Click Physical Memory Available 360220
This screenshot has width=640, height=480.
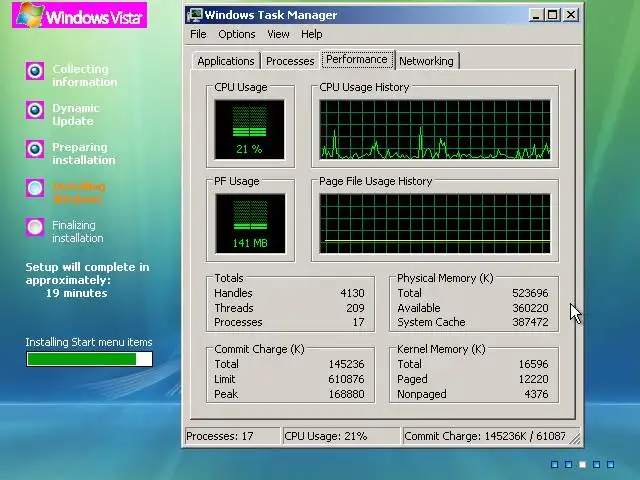(530, 308)
